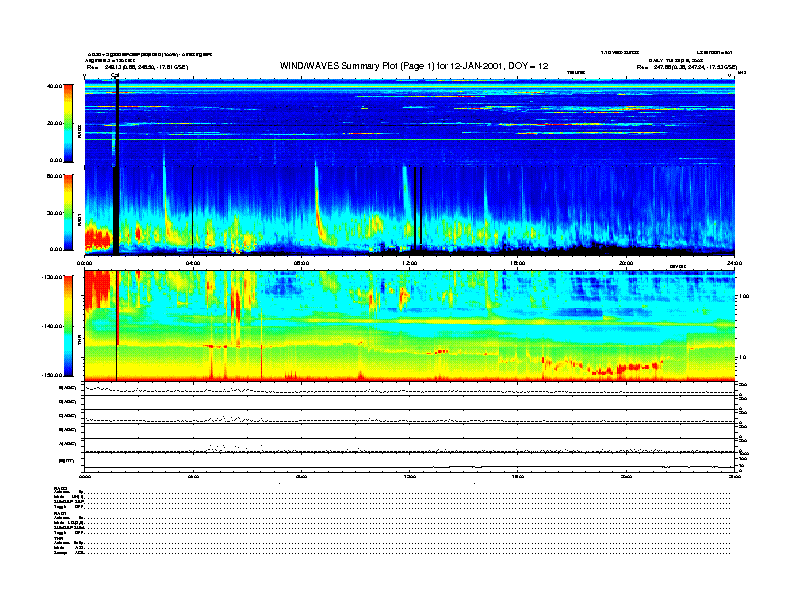The image size is (792, 612).
Task: Click the TNR vertical axis label
Action: coord(79,342)
